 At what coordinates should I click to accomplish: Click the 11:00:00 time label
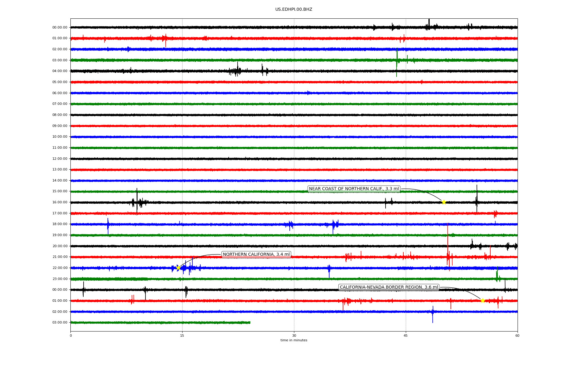pyautogui.click(x=60, y=148)
